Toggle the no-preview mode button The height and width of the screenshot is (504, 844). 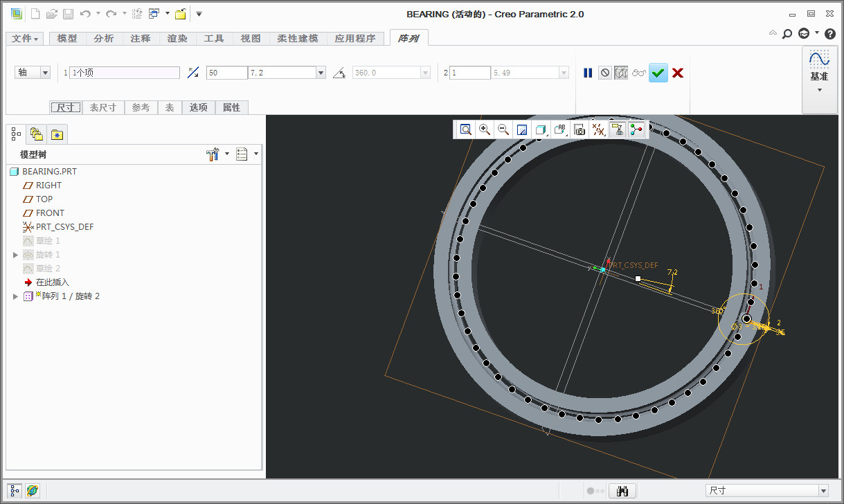click(x=605, y=73)
